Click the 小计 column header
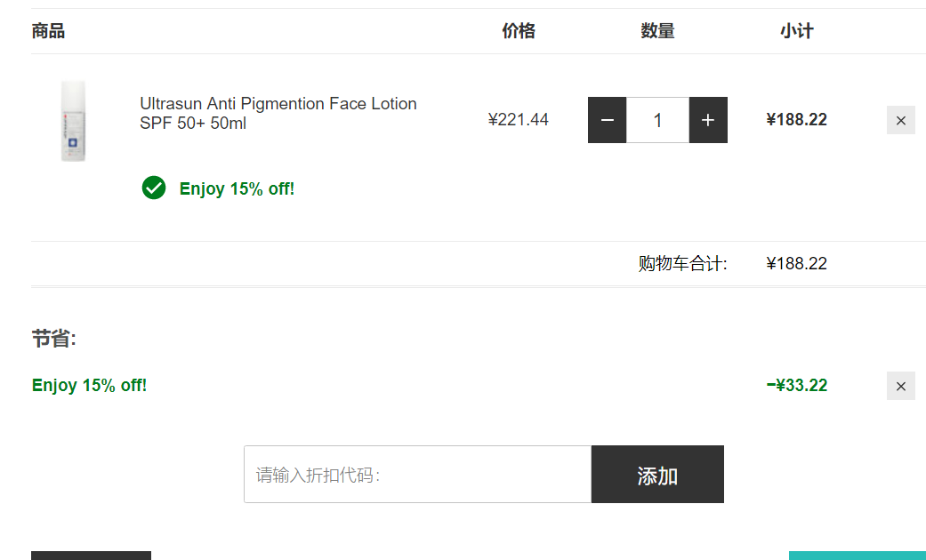Viewport: 926px width, 560px height. pos(797,31)
